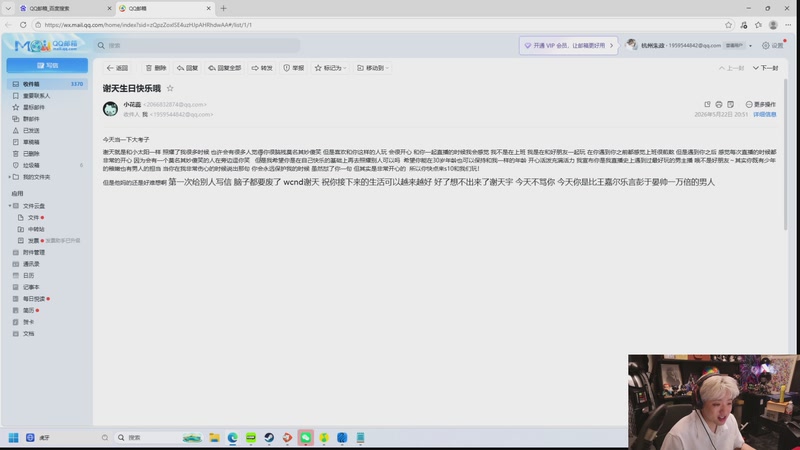Open the email in a new window icon

707,104
